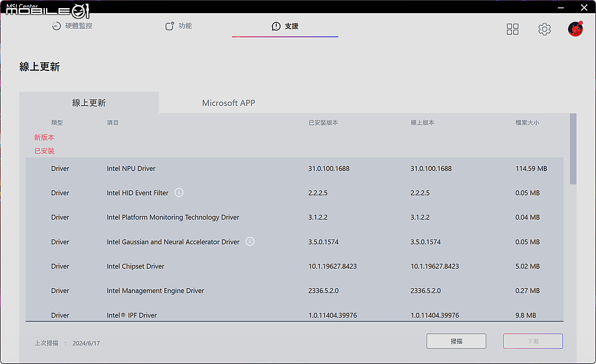Image resolution: width=596 pixels, height=364 pixels.
Task: Close the MSI Center window
Action: (x=584, y=7)
